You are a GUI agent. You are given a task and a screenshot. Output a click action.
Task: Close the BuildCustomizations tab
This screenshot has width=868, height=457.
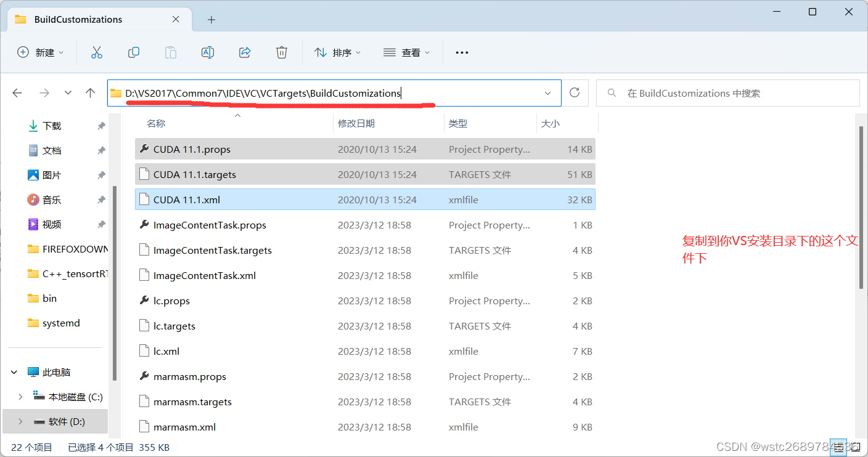click(176, 19)
